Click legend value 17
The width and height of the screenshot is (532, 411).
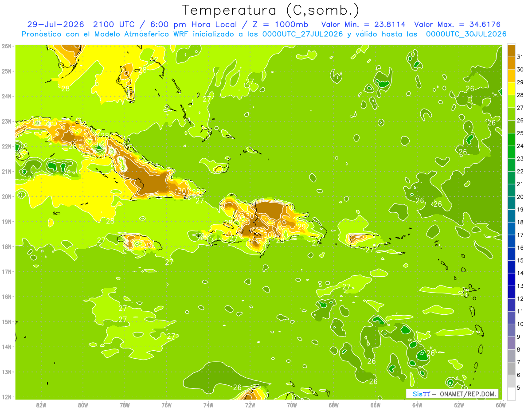(520, 235)
